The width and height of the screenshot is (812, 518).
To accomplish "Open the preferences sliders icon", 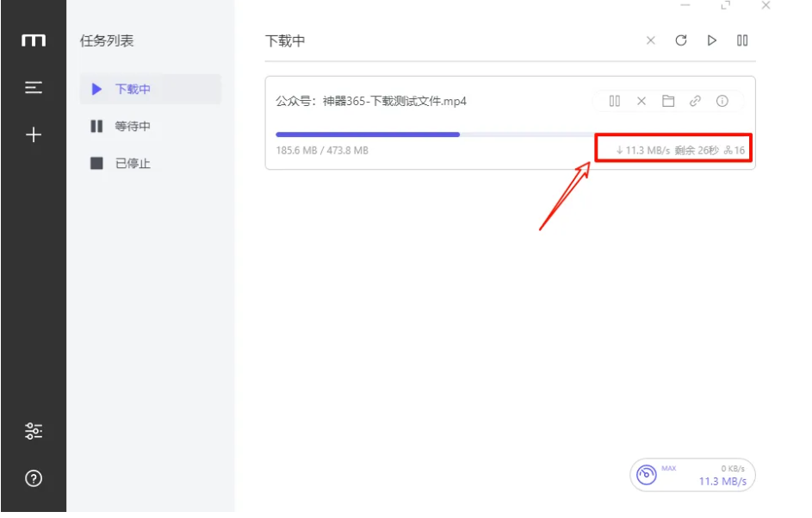I will (34, 431).
